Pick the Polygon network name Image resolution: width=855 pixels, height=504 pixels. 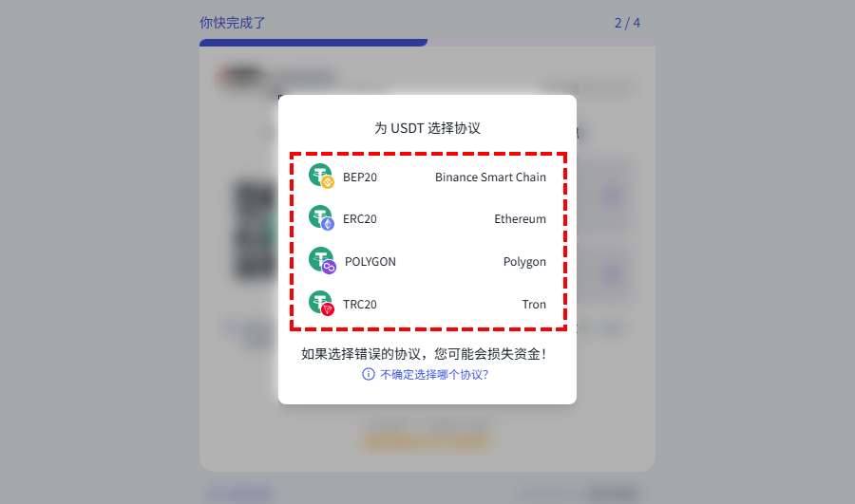524,262
